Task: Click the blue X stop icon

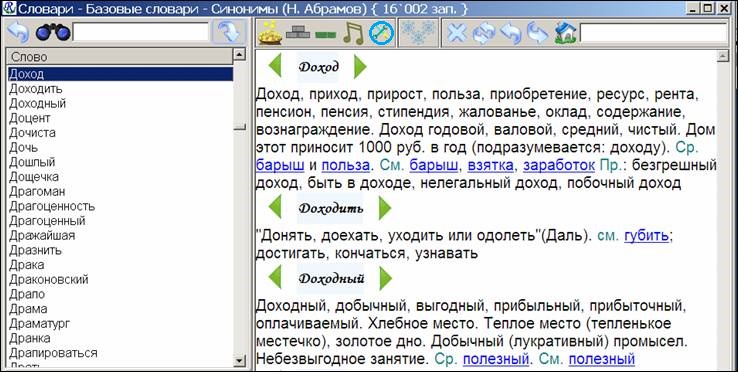Action: tap(457, 34)
